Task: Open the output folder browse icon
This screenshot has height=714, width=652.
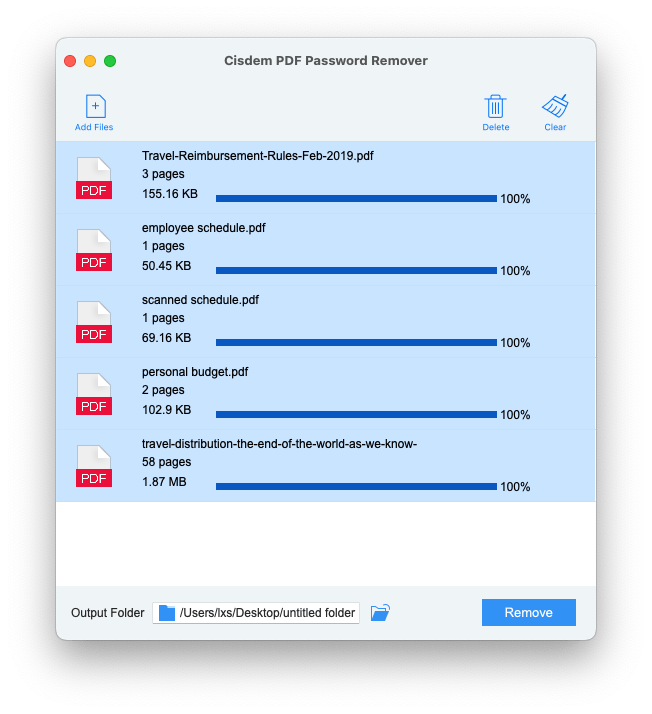Action: (x=380, y=613)
